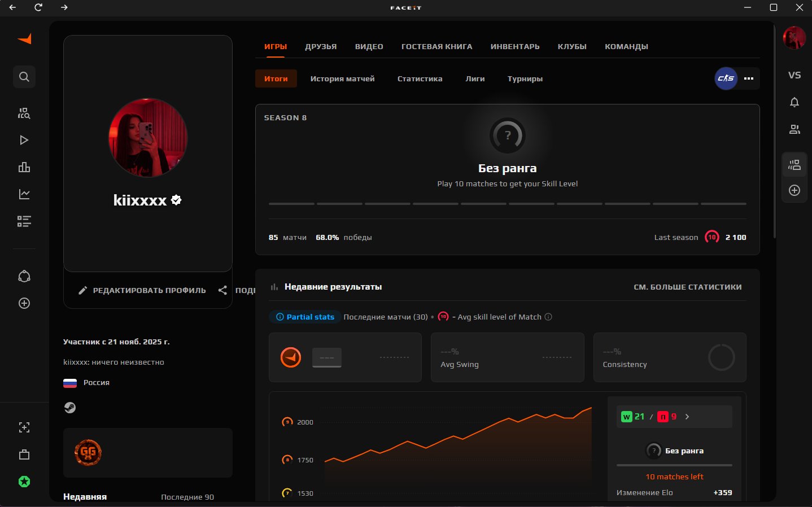Click the screen capture icon in sidebar
The height and width of the screenshot is (507, 812).
(24, 427)
